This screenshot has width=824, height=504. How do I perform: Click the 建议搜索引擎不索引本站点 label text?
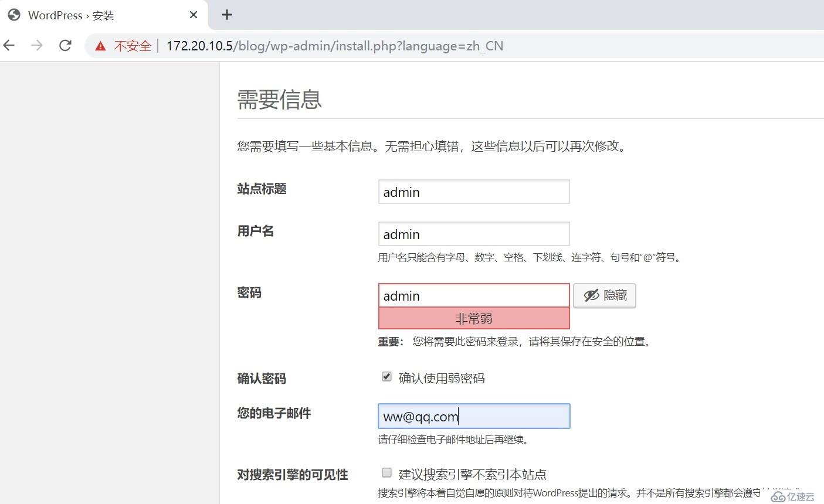[473, 474]
